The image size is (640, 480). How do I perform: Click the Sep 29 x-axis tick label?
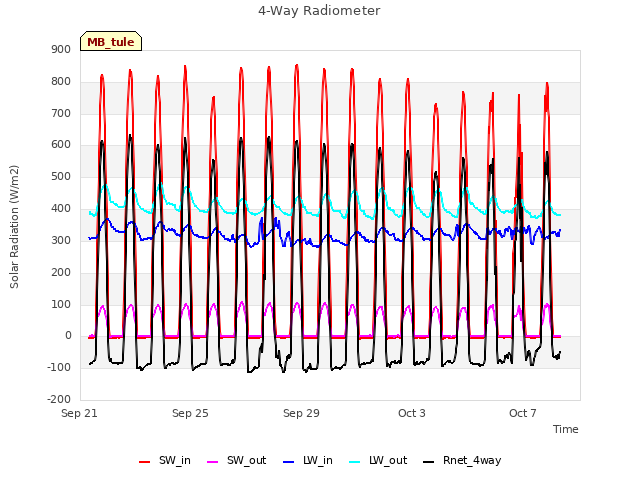click(301, 413)
